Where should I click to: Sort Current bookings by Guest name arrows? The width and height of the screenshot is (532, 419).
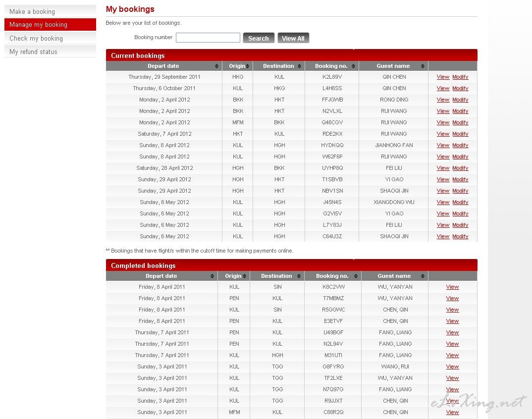click(423, 66)
